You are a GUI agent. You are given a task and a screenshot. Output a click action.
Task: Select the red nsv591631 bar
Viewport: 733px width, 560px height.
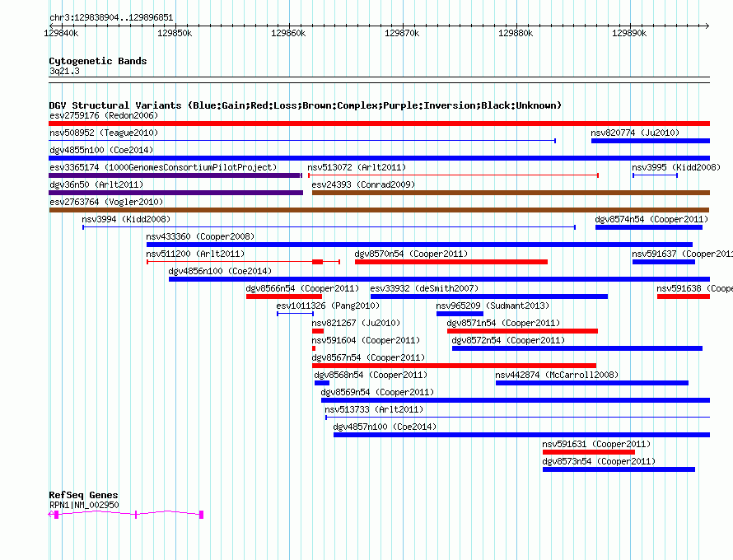(x=589, y=452)
